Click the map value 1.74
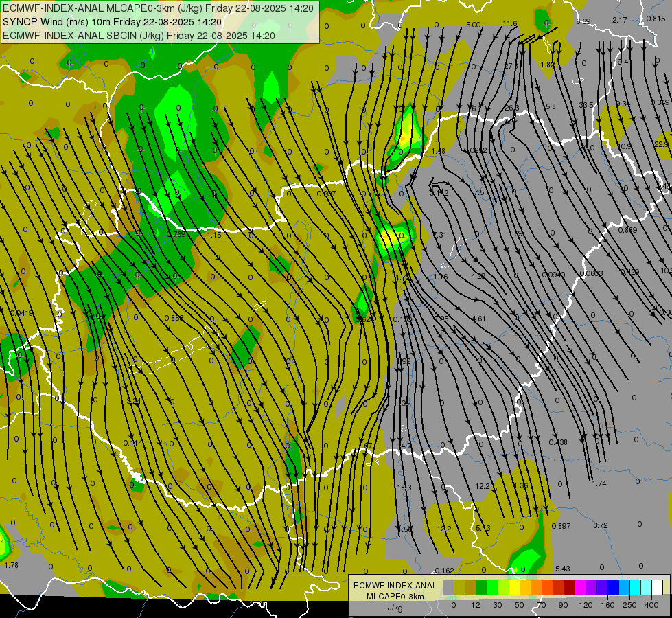 tap(599, 483)
